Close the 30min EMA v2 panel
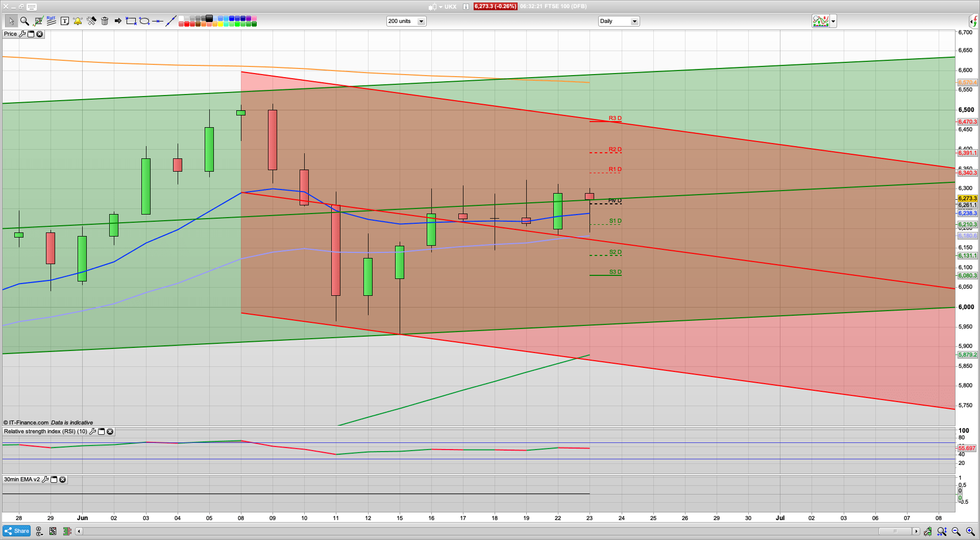This screenshot has height=540, width=980. pyautogui.click(x=62, y=479)
